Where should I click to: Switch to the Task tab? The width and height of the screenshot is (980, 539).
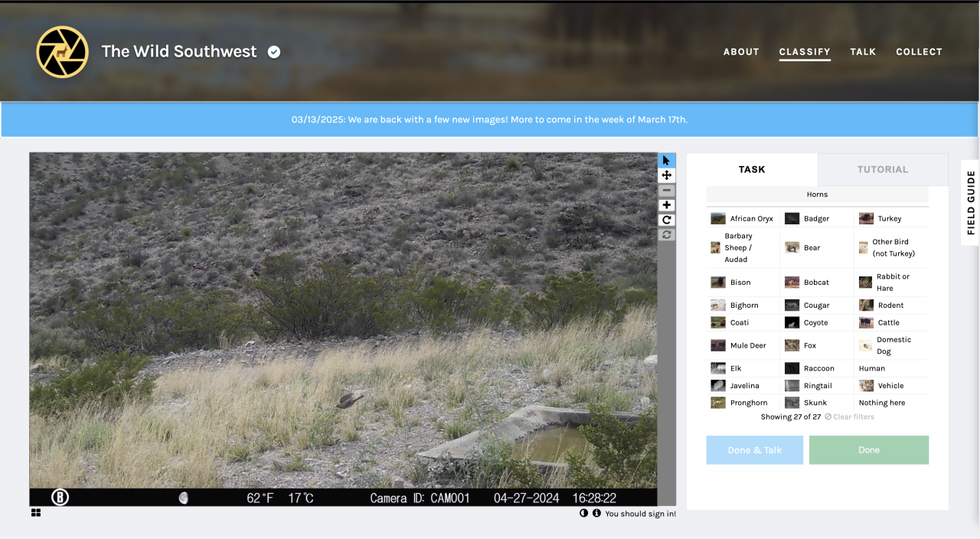(x=752, y=170)
